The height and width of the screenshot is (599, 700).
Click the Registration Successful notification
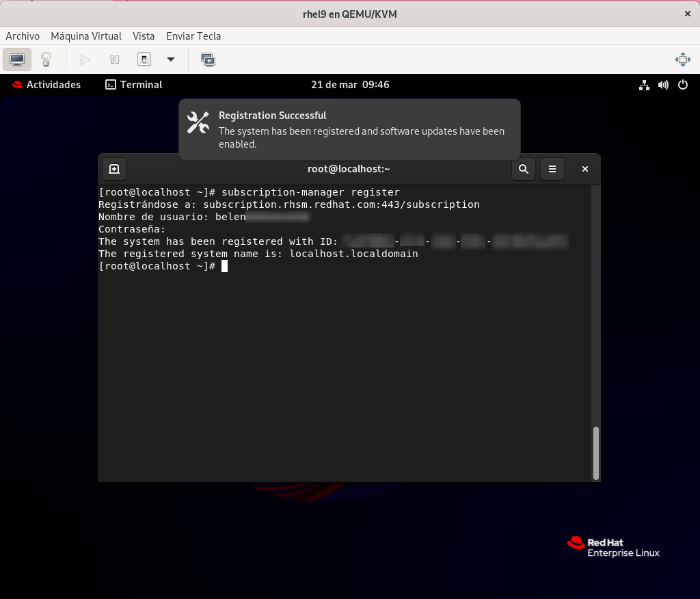click(x=349, y=129)
